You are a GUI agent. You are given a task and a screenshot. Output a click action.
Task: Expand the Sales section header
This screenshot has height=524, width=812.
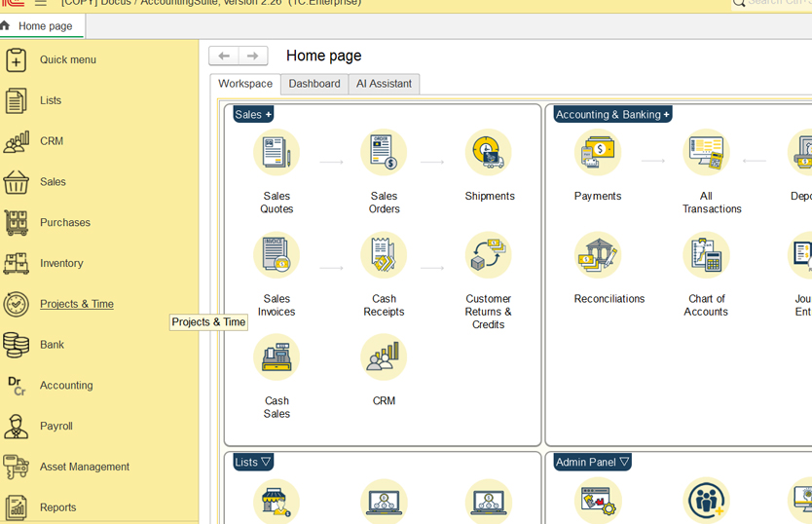click(x=253, y=115)
